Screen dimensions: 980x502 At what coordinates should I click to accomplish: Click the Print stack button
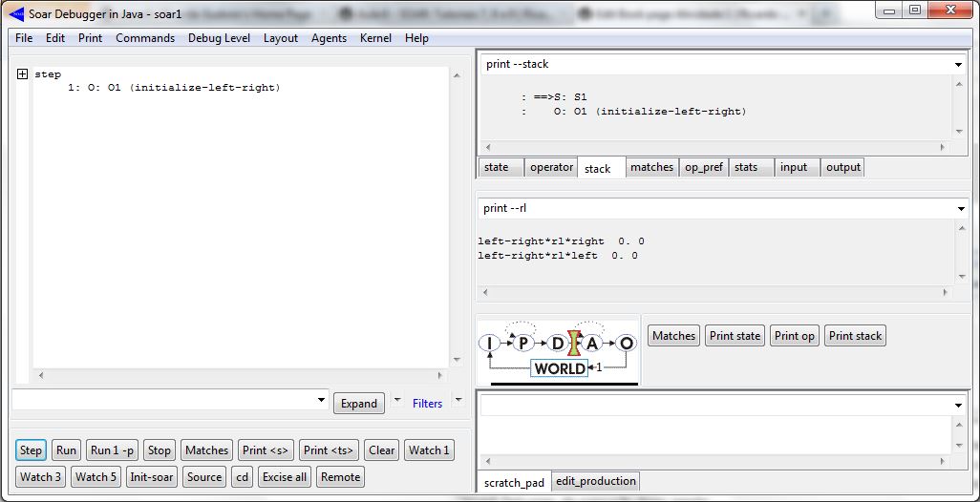tap(855, 336)
